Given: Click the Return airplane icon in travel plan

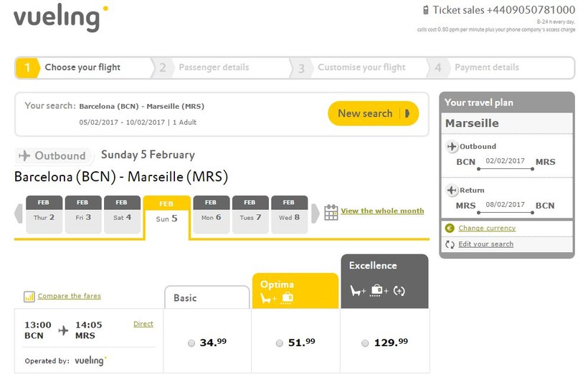Looking at the screenshot, I should [452, 191].
